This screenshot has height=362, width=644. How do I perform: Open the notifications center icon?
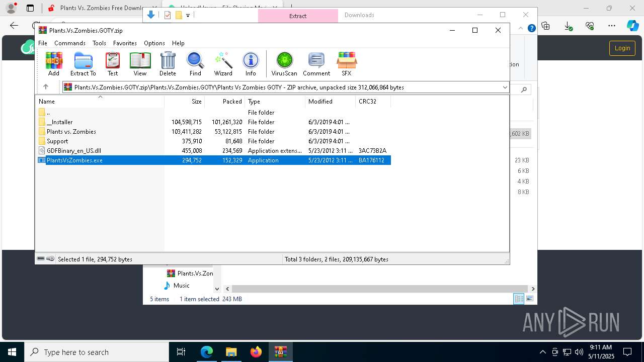point(627,352)
